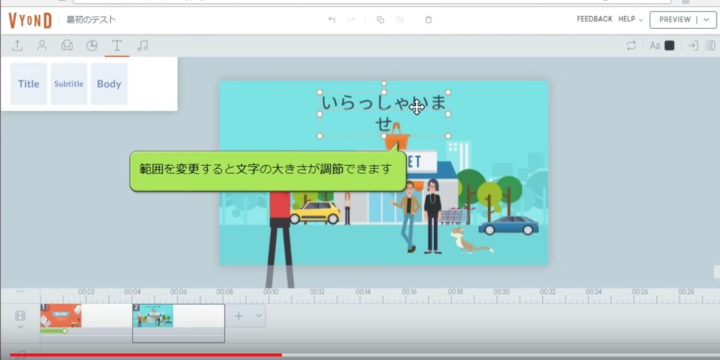Undo the last action
Image resolution: width=720 pixels, height=360 pixels.
[332, 20]
